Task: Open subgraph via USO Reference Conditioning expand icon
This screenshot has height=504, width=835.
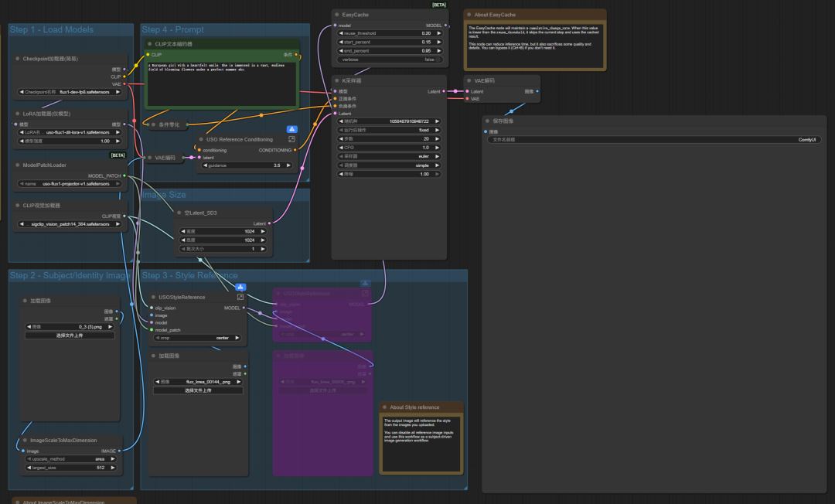Action: point(291,139)
